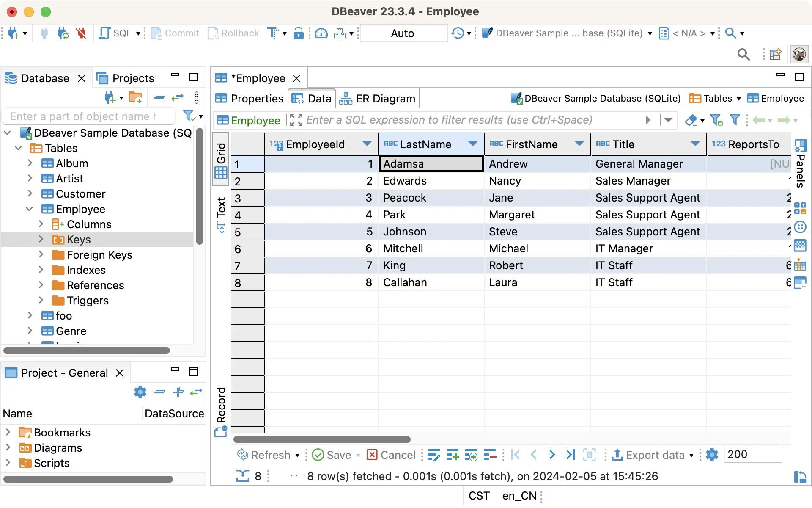Click the Rollback icon
The height and width of the screenshot is (508, 812).
point(233,33)
